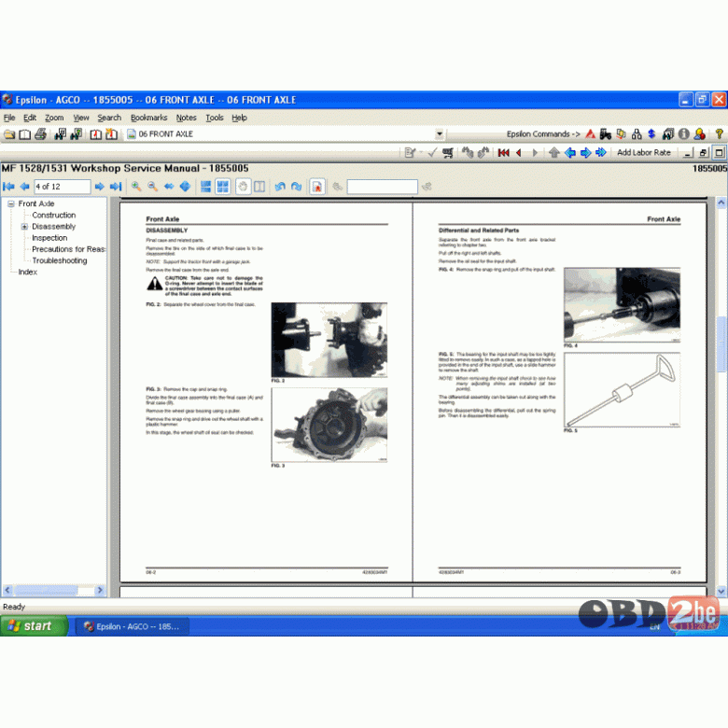Click the black tractor icon
Image resolution: width=728 pixels, height=728 pixels.
coord(606,134)
